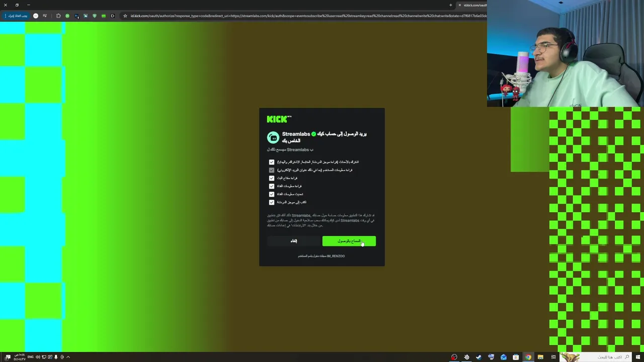Open a new browser tab
Viewport: 644px width, 362px height.
(x=451, y=5)
